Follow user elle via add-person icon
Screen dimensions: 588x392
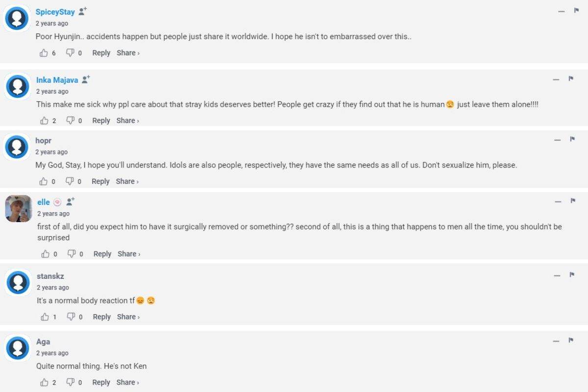click(71, 201)
